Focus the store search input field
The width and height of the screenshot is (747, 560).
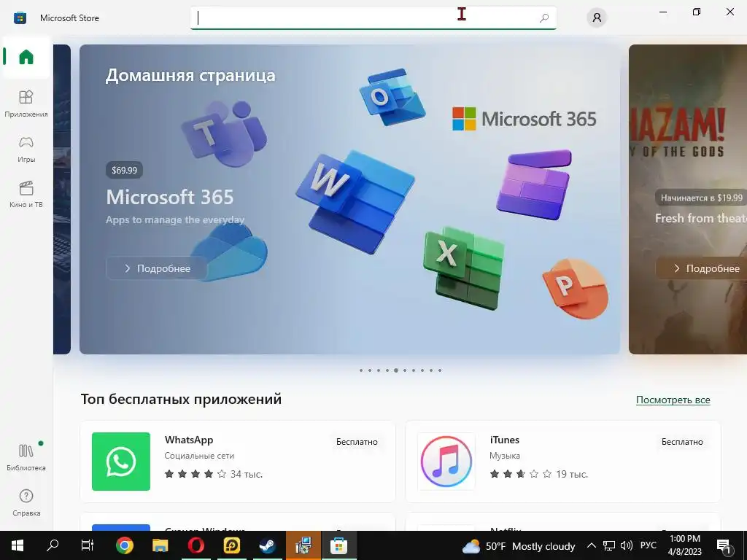coord(373,18)
